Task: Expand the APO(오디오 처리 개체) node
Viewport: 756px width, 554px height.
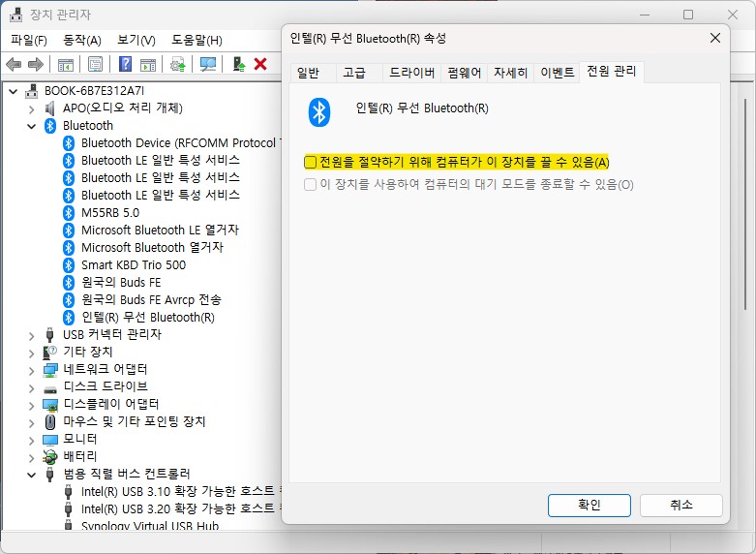Action: coord(32,109)
